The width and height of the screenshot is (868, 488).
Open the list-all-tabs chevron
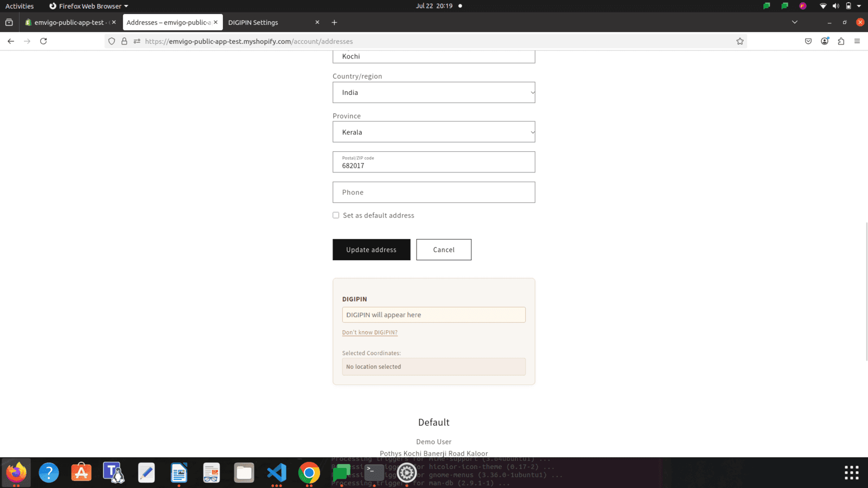tap(794, 22)
